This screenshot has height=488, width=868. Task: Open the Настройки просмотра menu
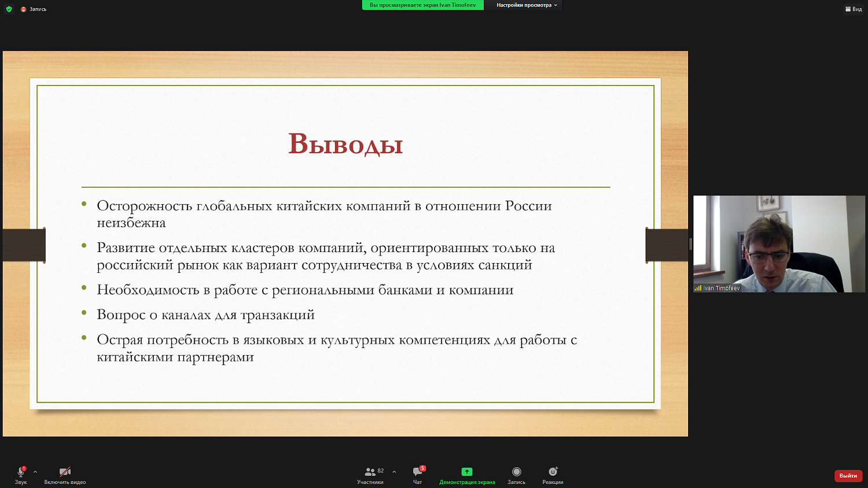(524, 5)
